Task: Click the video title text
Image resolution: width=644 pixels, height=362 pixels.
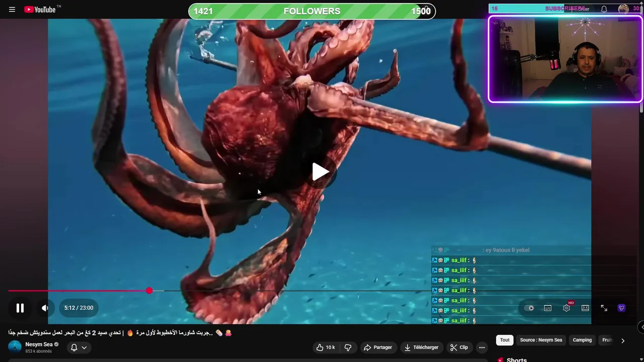Action: [120, 333]
